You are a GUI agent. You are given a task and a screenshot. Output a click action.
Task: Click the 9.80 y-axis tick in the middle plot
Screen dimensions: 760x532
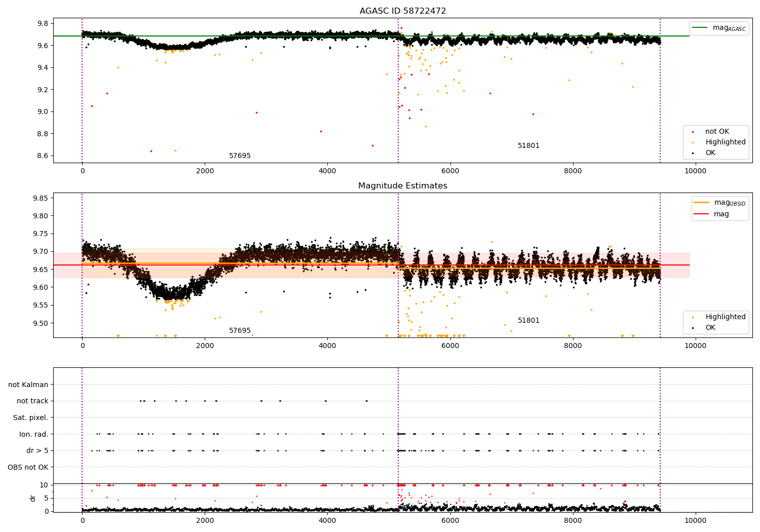pyautogui.click(x=40, y=216)
